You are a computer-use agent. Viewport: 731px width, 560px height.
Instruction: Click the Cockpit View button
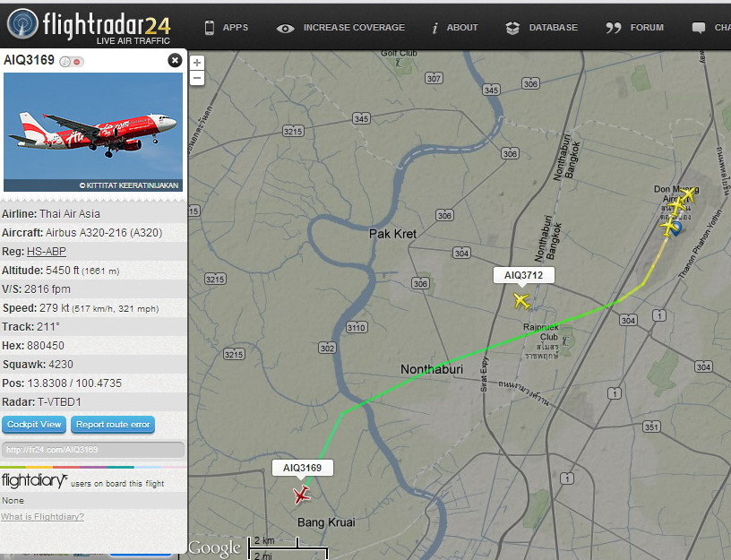click(34, 425)
